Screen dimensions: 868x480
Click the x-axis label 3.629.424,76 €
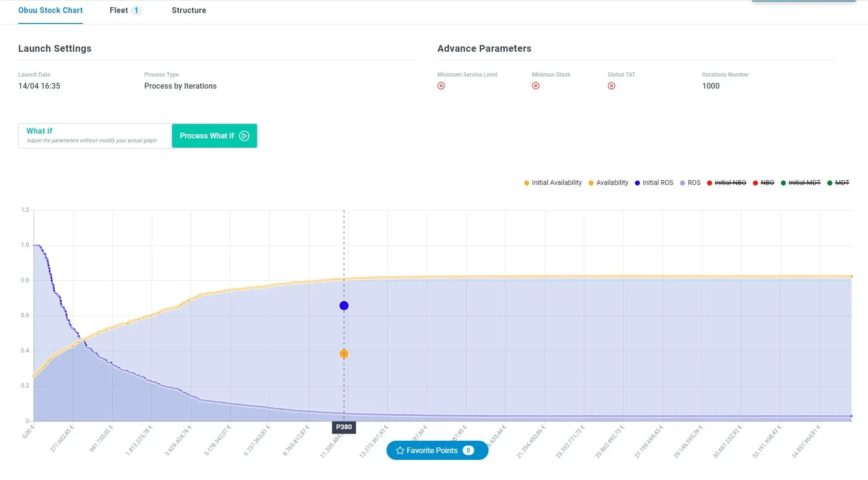[x=179, y=440]
